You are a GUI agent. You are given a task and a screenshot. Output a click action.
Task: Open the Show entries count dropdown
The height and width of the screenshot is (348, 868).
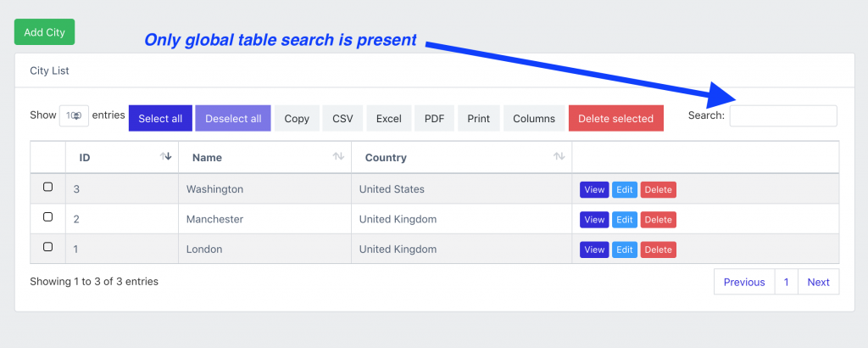pos(74,116)
